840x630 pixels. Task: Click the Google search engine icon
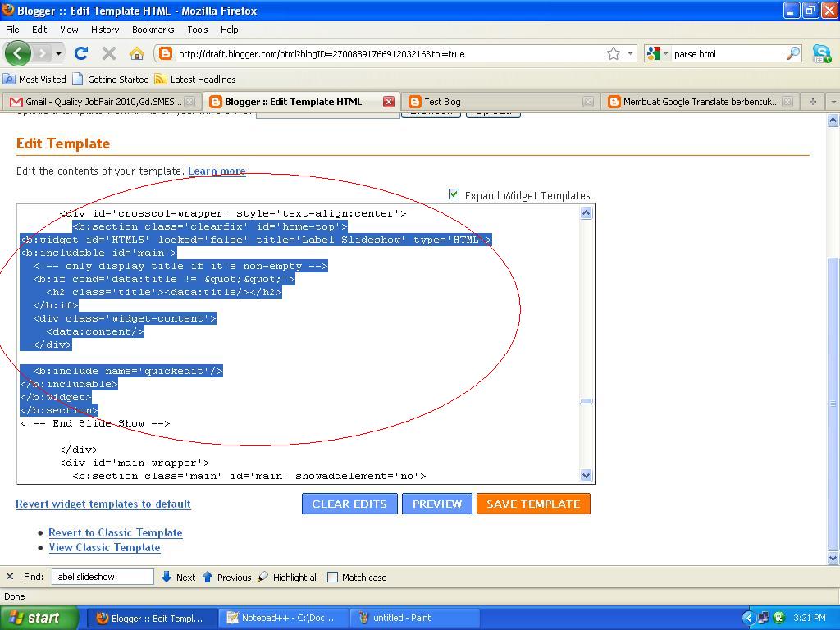pos(653,53)
